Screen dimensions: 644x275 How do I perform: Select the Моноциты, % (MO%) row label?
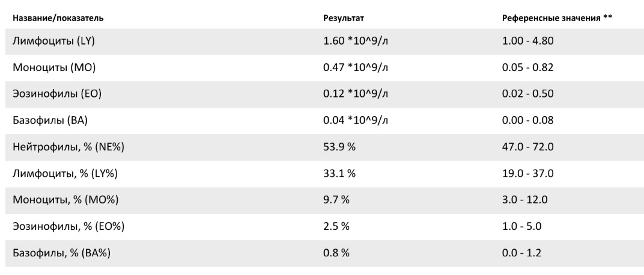coord(68,200)
